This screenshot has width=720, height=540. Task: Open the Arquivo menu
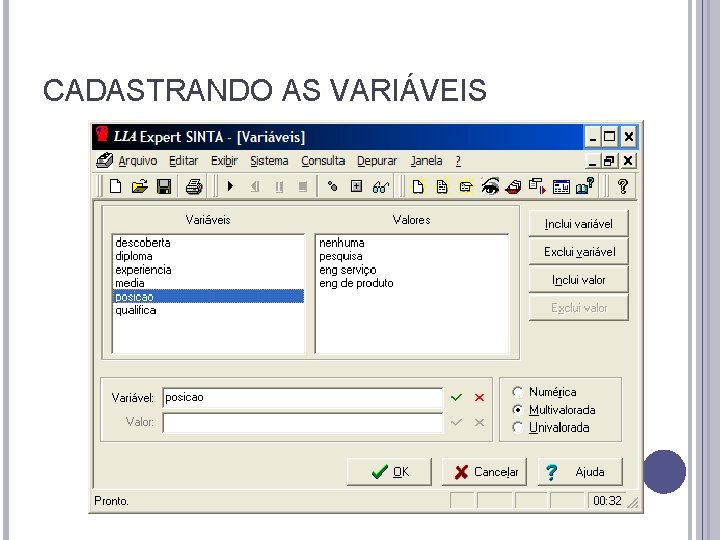[138, 161]
